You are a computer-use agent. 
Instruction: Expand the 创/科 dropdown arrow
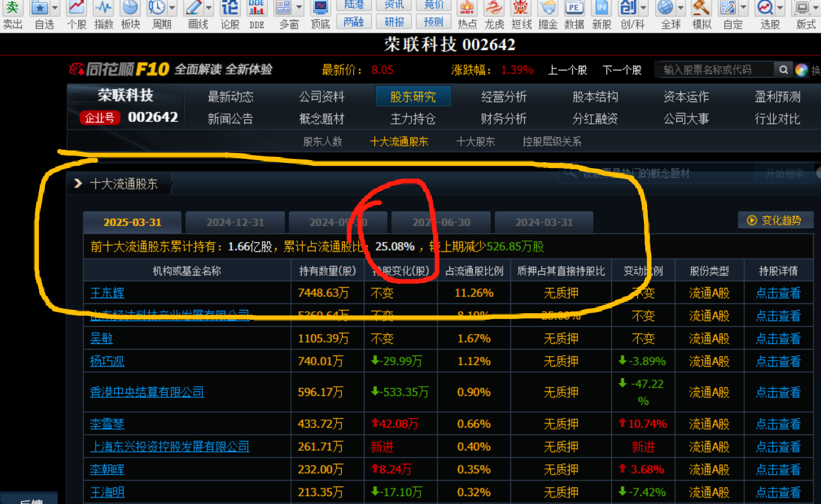643,8
